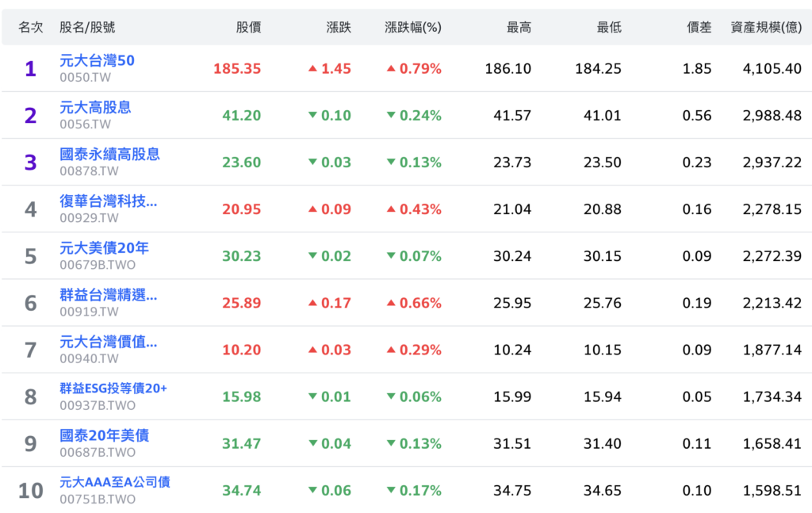Open the 群益ESG投等債20+ ETF link
This screenshot has width=812, height=513.
point(113,389)
